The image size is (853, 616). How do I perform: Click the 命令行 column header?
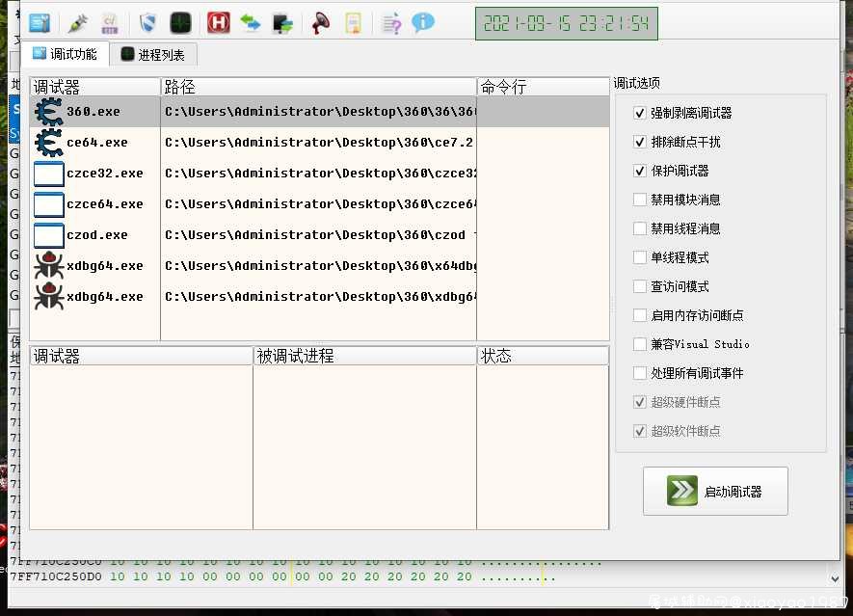pos(543,87)
